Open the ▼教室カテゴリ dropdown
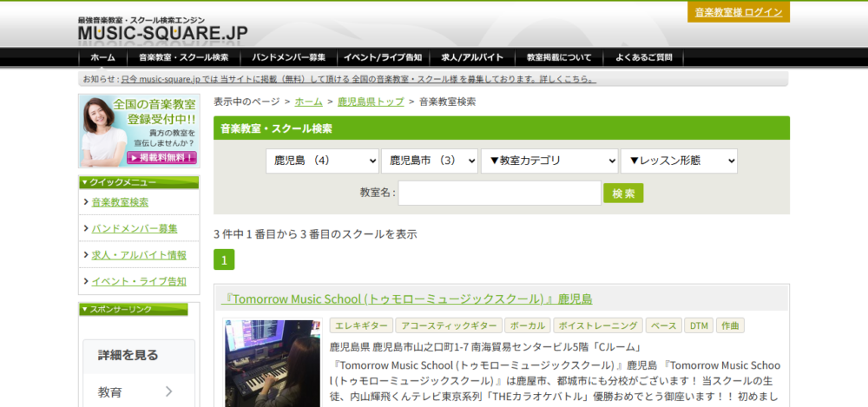 click(549, 161)
